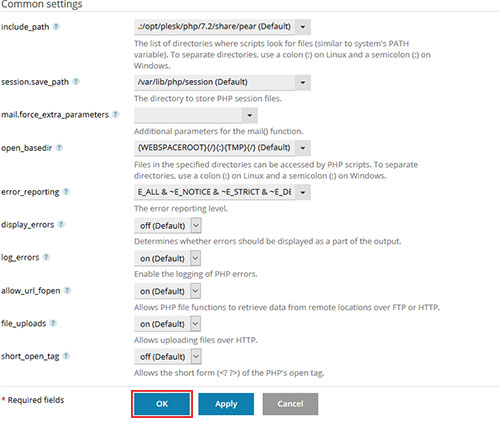The width and height of the screenshot is (500, 422).
Task: Open include_path dropdown arrow
Action: (x=303, y=27)
